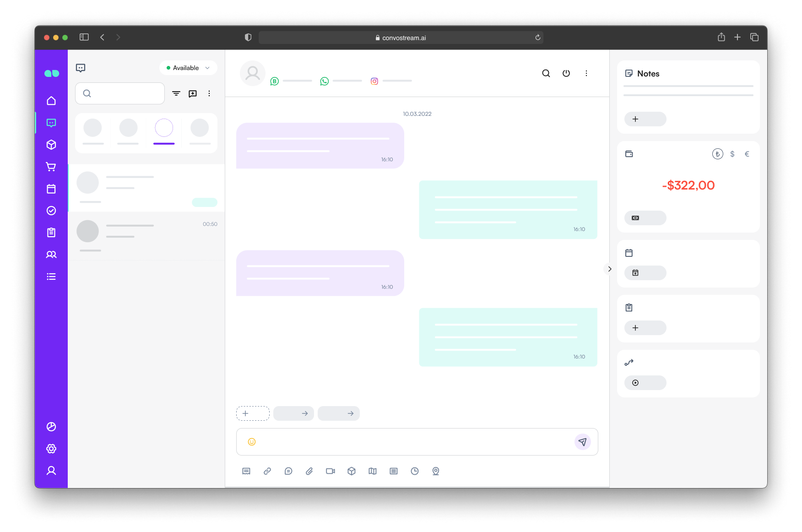Open the chat header three-dot menu

[x=586, y=73]
